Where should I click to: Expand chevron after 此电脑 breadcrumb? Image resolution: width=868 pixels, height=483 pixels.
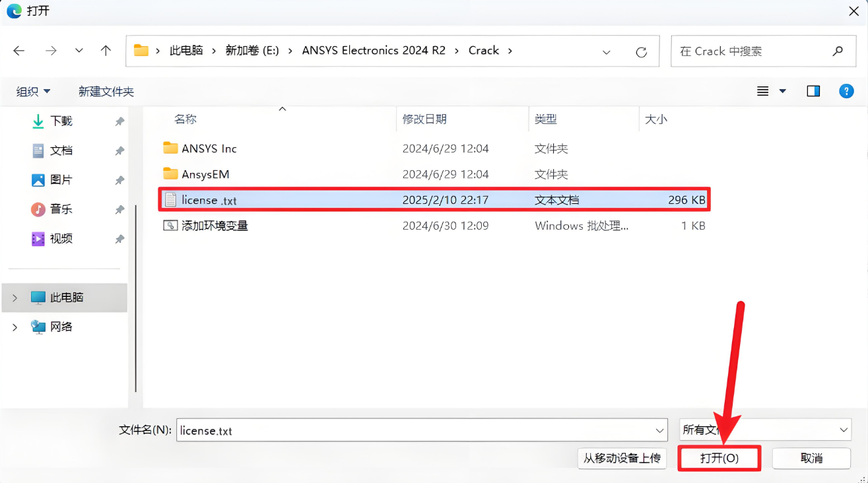point(214,51)
